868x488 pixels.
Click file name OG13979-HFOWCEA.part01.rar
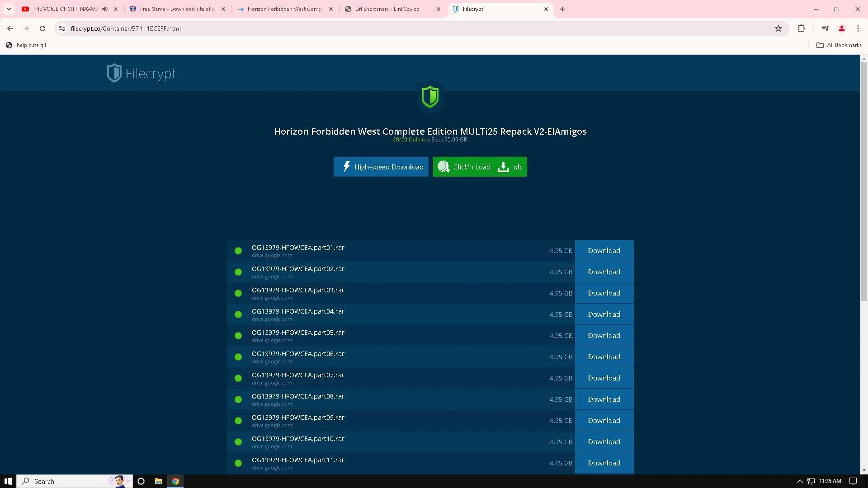click(x=298, y=248)
